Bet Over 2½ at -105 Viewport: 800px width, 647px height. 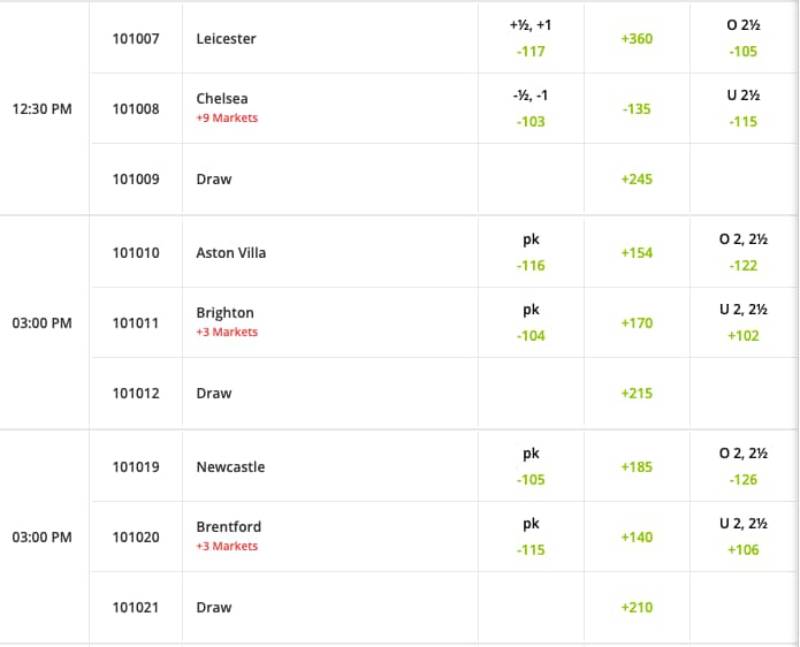(x=743, y=51)
